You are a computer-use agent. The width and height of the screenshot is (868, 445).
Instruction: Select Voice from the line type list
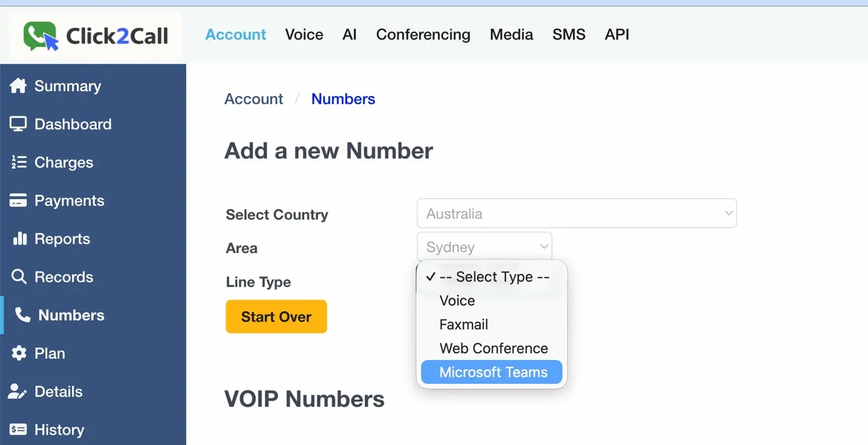[457, 300]
